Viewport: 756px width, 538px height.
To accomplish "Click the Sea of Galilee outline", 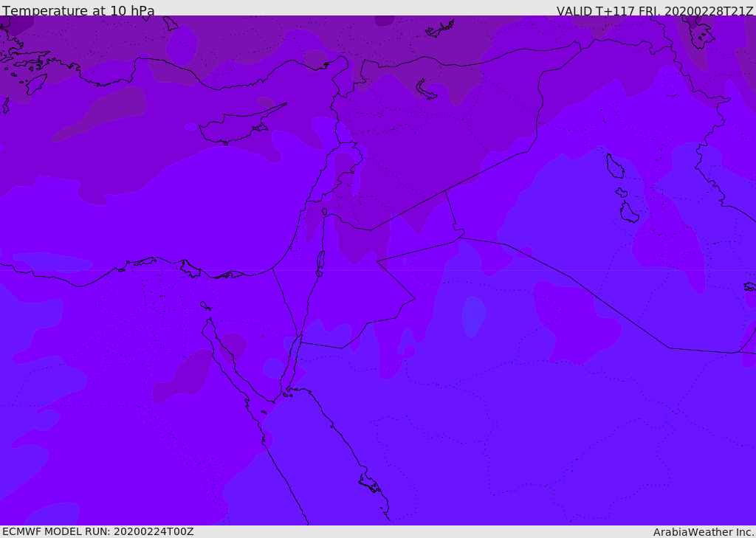I will (325, 212).
